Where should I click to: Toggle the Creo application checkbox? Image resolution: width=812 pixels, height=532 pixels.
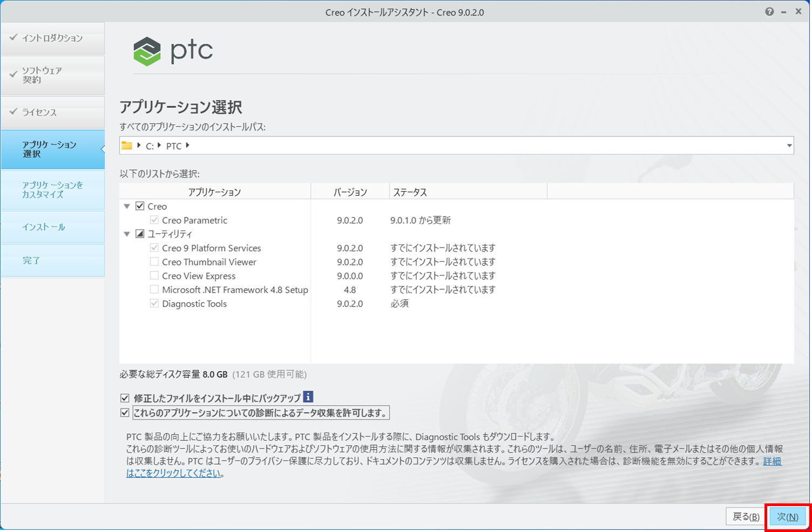coord(140,206)
